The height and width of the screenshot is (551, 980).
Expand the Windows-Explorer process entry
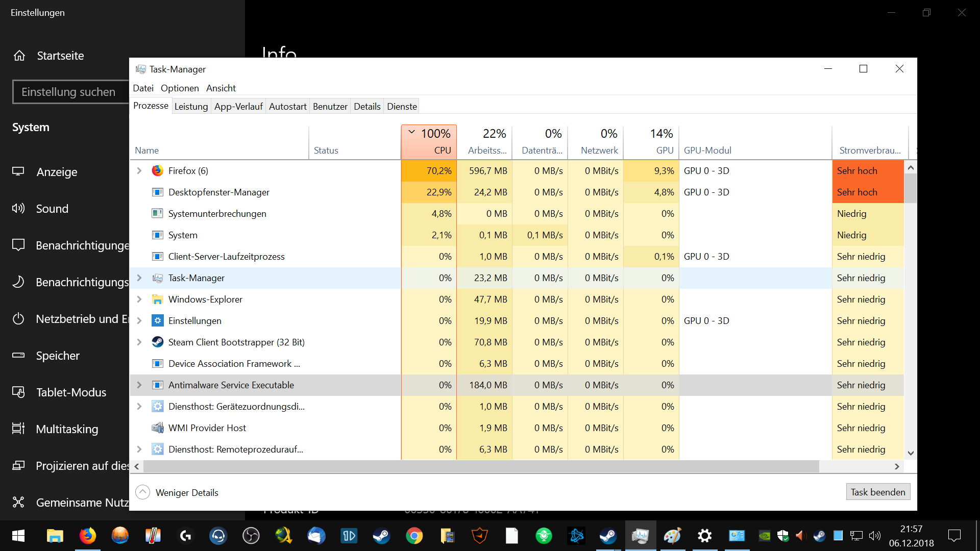click(x=139, y=299)
